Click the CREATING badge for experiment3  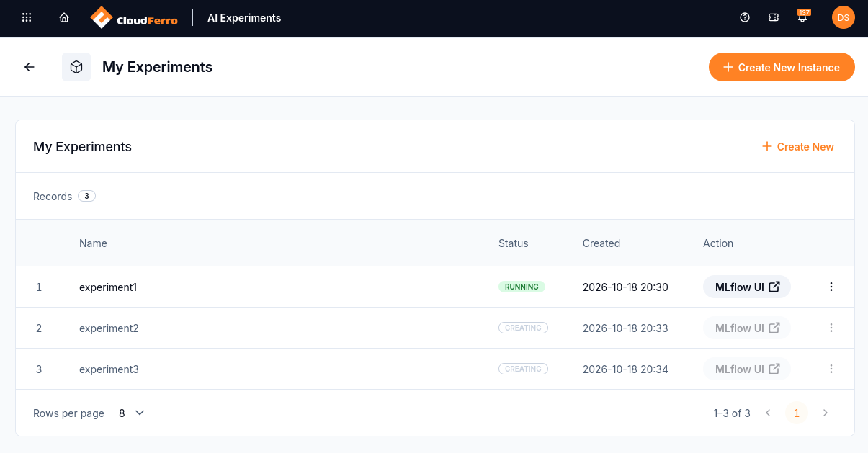[x=523, y=369]
